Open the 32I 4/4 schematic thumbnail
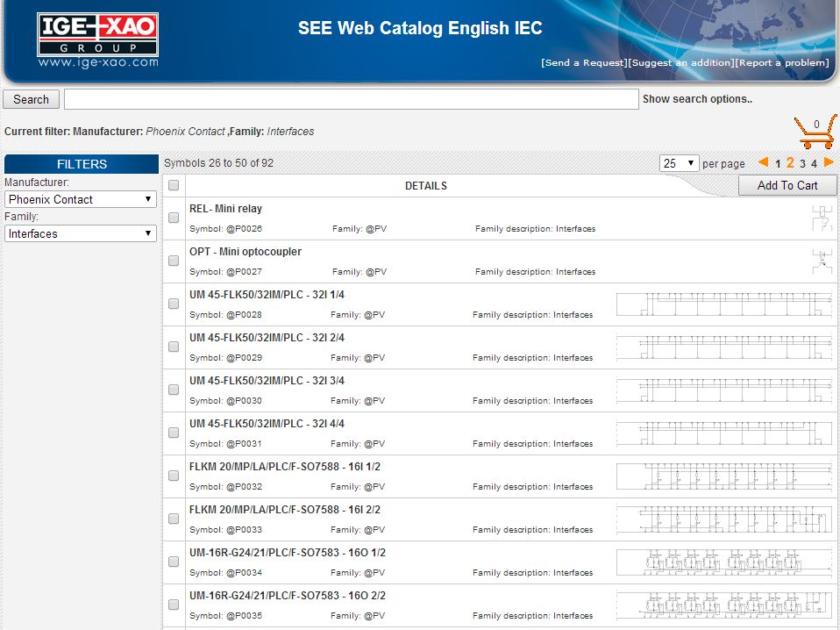Image resolution: width=840 pixels, height=630 pixels. click(724, 433)
